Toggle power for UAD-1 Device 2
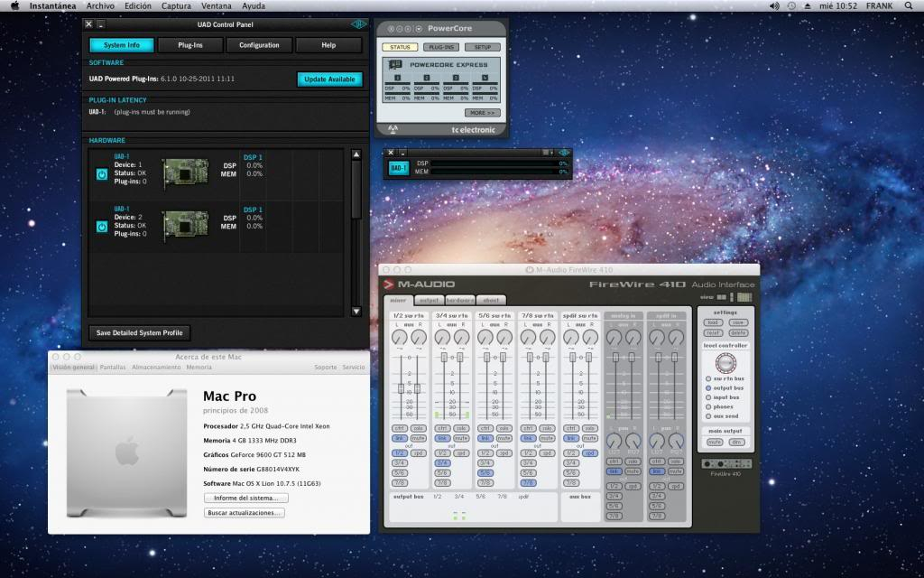924x578 pixels. [x=102, y=226]
